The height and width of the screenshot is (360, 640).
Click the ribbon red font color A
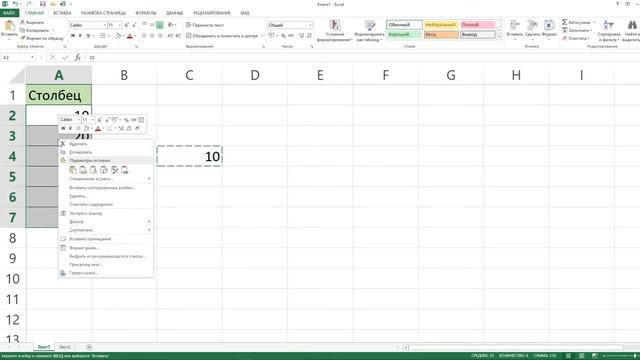point(130,36)
